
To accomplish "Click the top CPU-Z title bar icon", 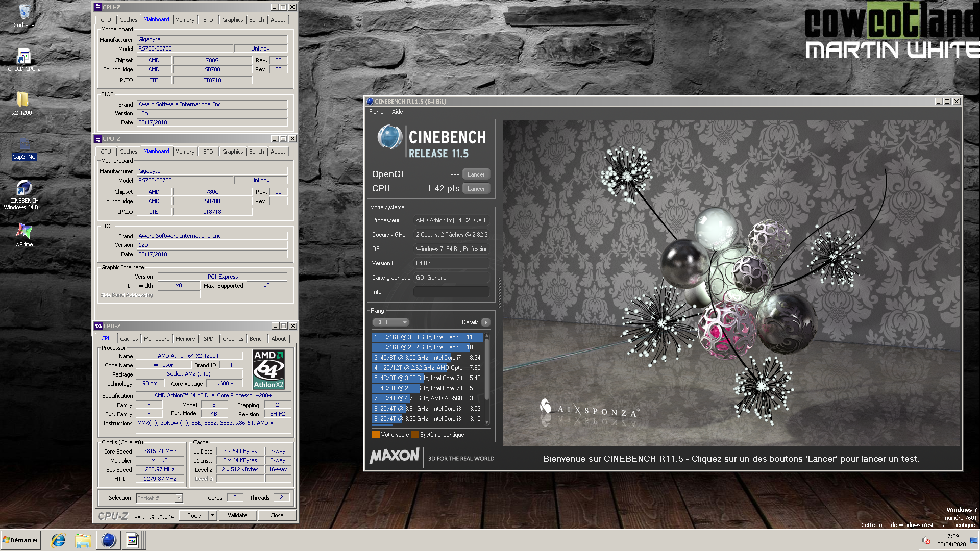I will [98, 7].
